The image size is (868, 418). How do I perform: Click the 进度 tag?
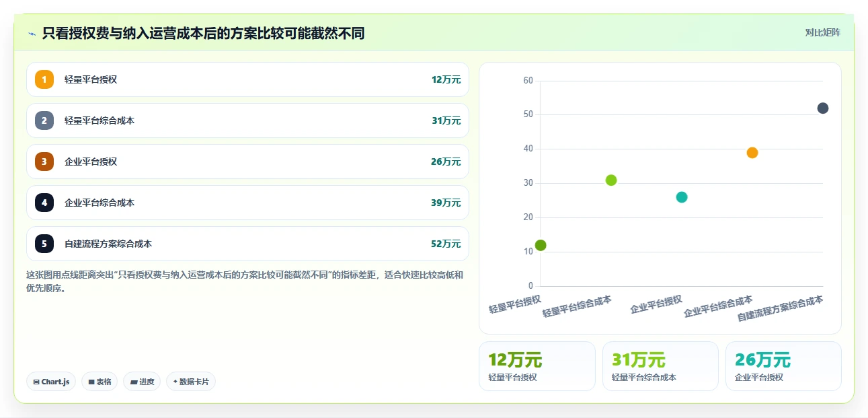(142, 382)
